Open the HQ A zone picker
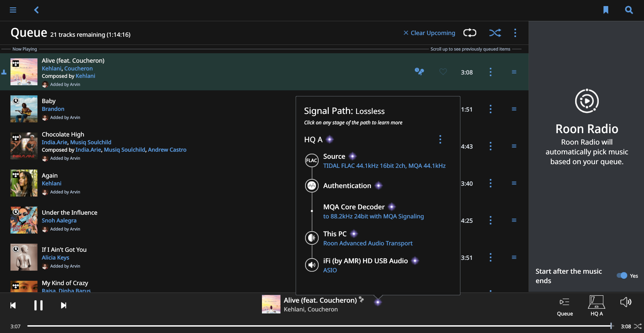644x333 pixels. point(596,306)
